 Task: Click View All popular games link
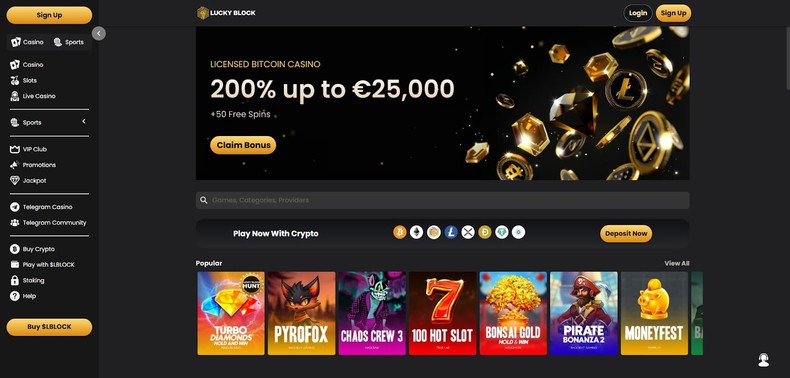677,263
